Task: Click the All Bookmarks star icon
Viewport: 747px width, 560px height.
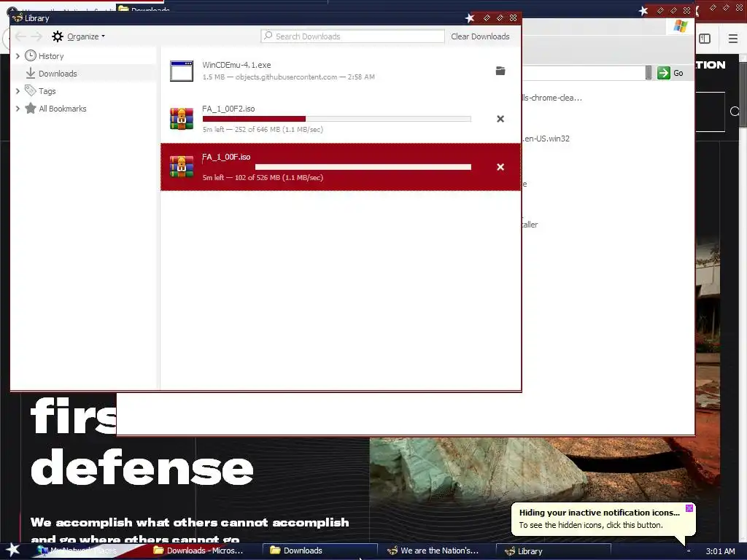Action: 30,108
